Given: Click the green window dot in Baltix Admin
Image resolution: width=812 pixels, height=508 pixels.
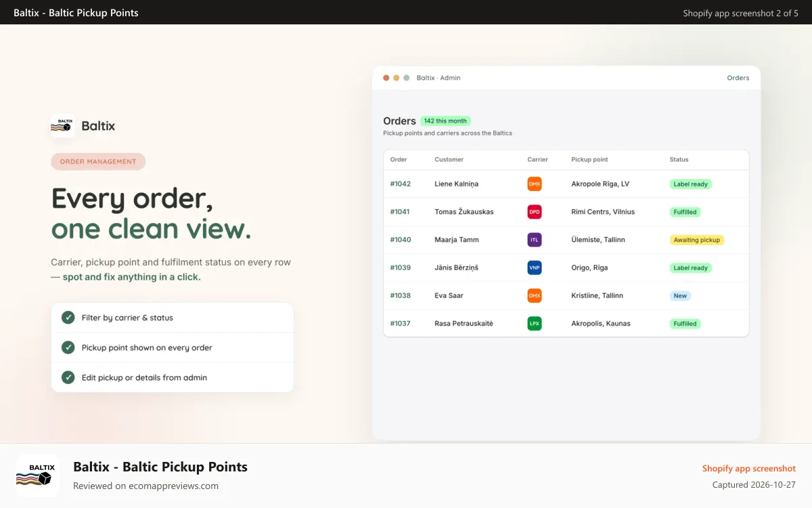Looking at the screenshot, I should tap(407, 78).
